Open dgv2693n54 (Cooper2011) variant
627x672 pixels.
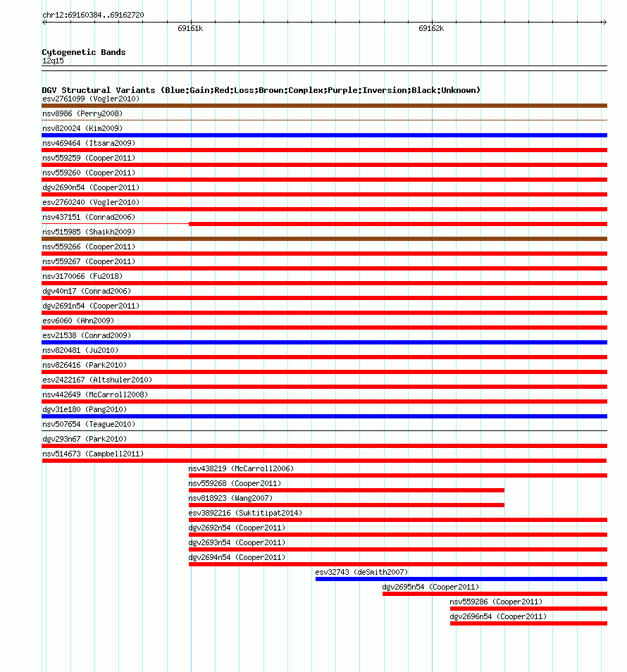point(237,542)
